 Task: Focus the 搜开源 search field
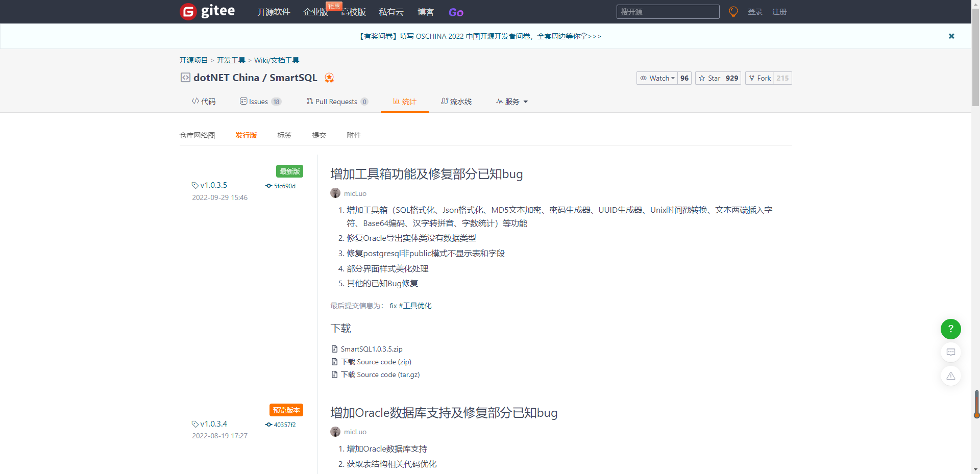click(668, 12)
